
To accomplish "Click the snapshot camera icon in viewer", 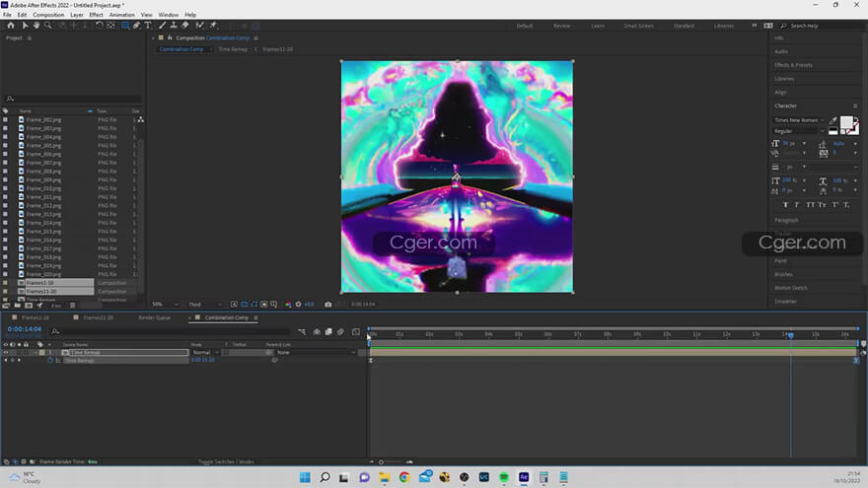I will click(328, 305).
